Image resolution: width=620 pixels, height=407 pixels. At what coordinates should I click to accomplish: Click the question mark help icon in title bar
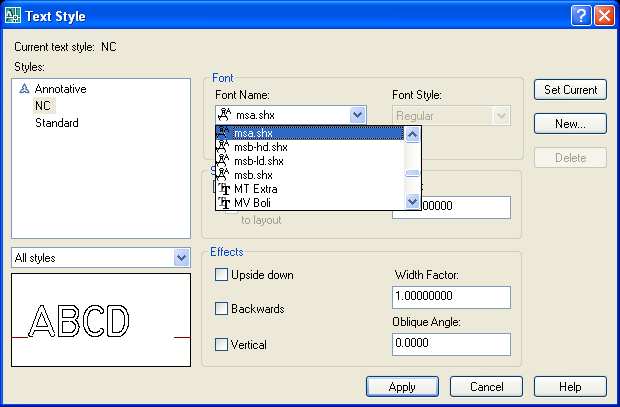(580, 16)
